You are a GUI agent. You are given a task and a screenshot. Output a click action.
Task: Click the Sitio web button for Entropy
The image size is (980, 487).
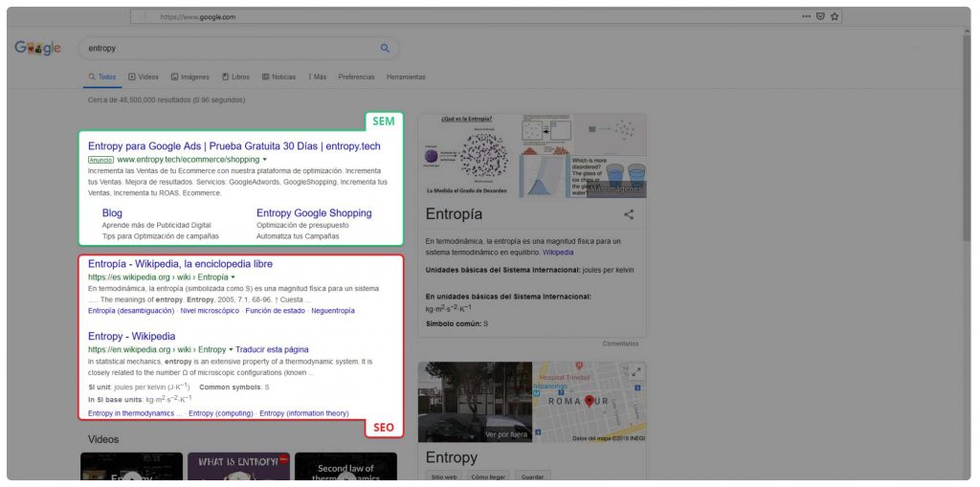(x=444, y=477)
